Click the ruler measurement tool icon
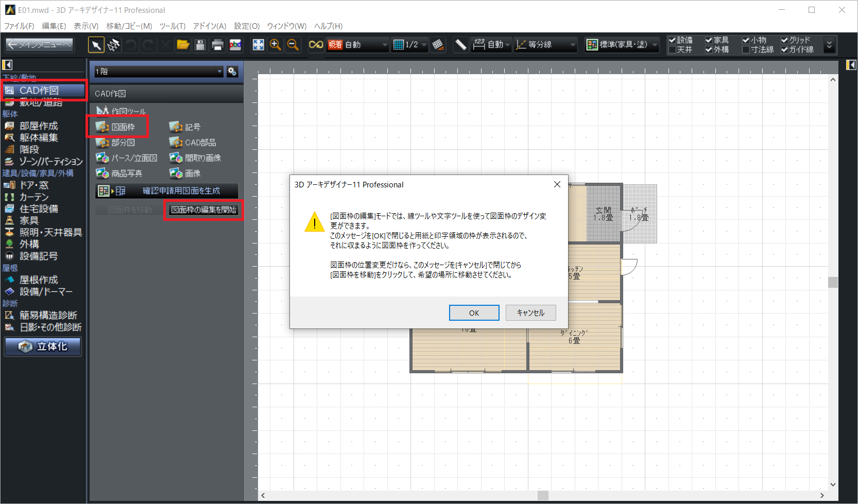This screenshot has width=858, height=504. pos(460,45)
